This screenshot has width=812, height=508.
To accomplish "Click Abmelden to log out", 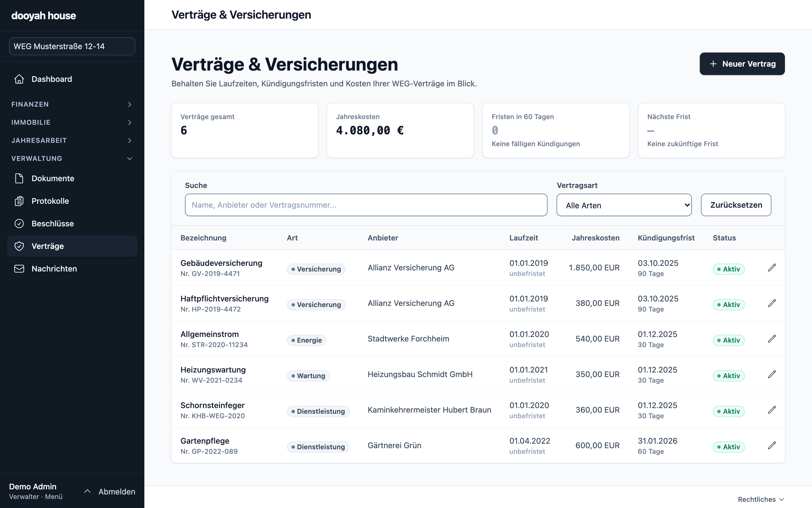I will click(117, 492).
